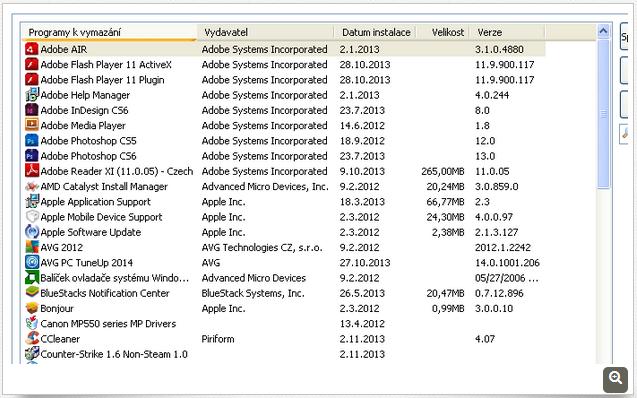Click the 265,00MB size value
The width and height of the screenshot is (637, 398).
pos(442,171)
